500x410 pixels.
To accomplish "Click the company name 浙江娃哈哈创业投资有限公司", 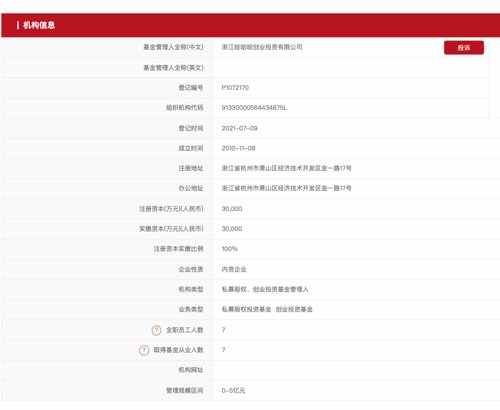I will 262,47.
